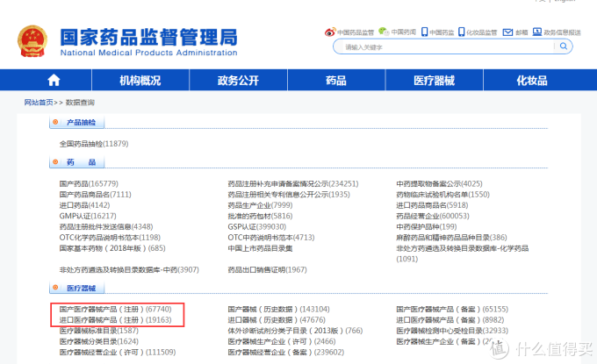This screenshot has height=364, width=597.
Task: Open OTC化学药品说明书范本(1198) link
Action: [110, 238]
